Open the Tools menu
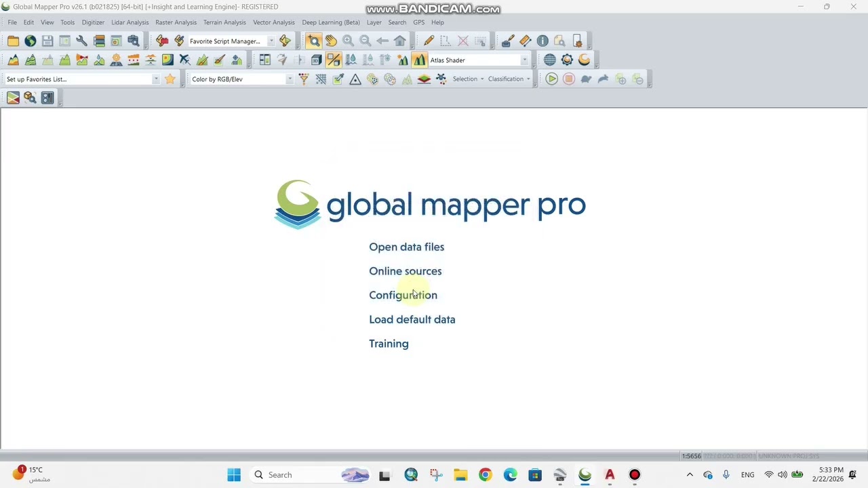 pyautogui.click(x=68, y=22)
